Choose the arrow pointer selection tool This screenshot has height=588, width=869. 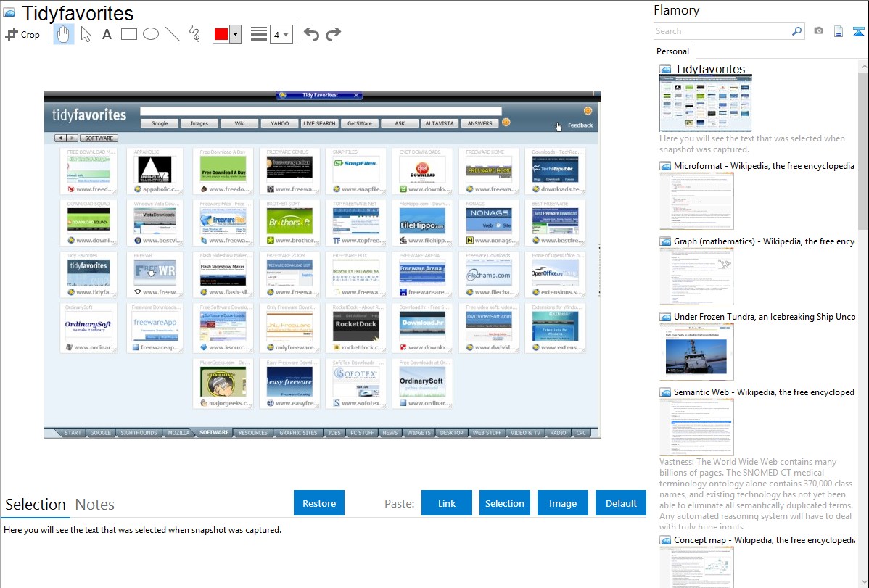click(x=86, y=34)
